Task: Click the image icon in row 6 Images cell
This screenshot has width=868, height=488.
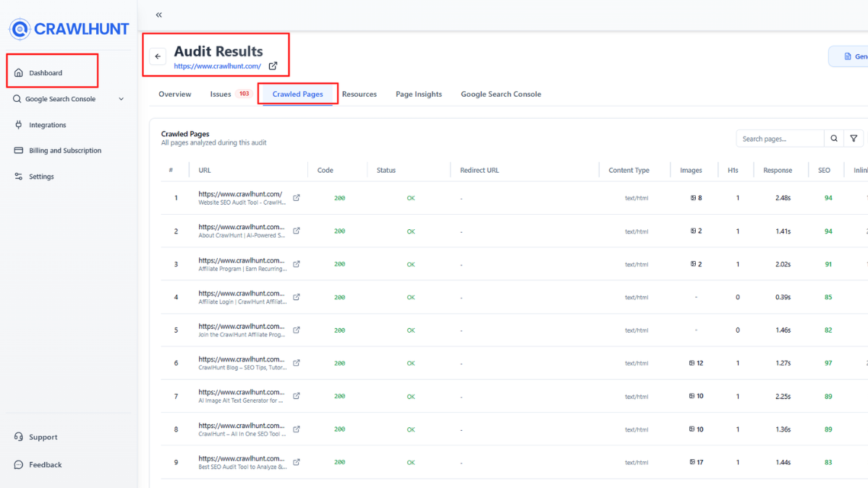Action: [692, 363]
